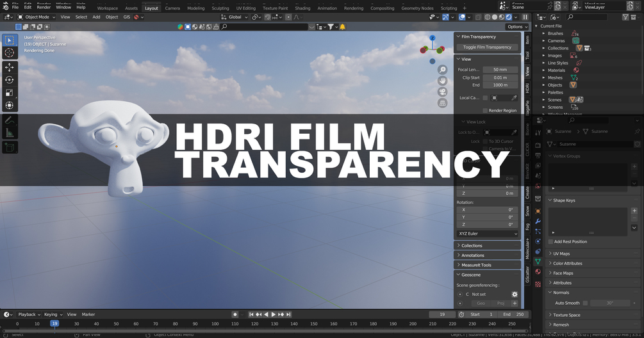Click the Clip Start 0.01 m field
The height and width of the screenshot is (338, 644).
coord(500,77)
